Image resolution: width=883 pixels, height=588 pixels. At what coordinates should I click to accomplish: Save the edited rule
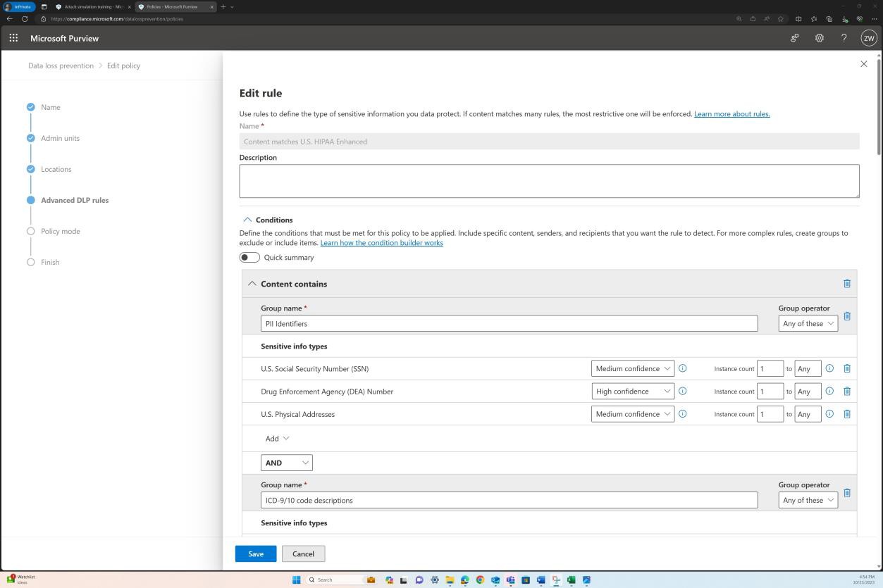255,553
